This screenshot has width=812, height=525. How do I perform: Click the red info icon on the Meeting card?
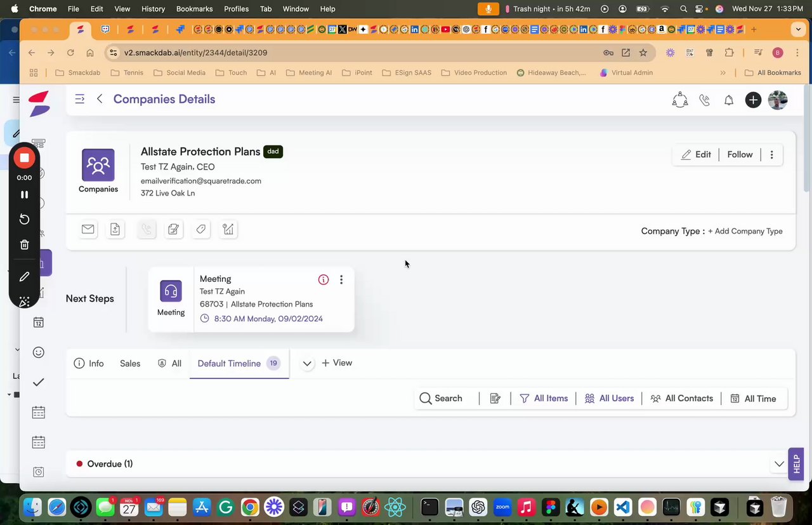[324, 279]
